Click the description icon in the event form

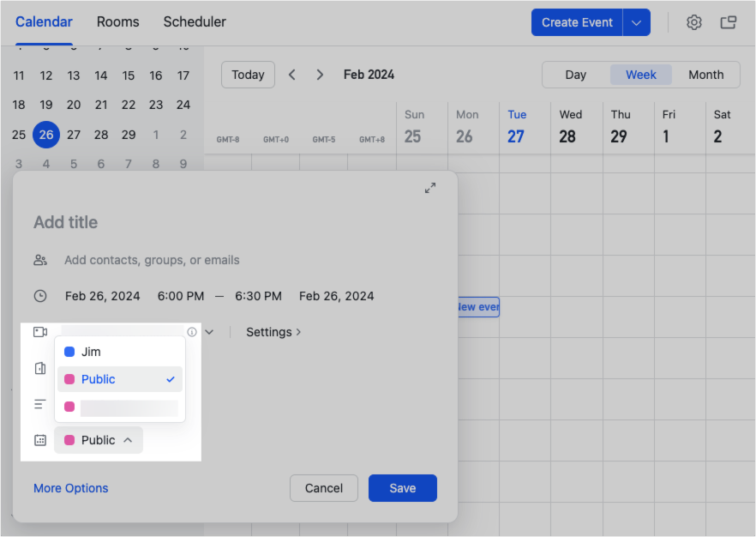click(39, 403)
